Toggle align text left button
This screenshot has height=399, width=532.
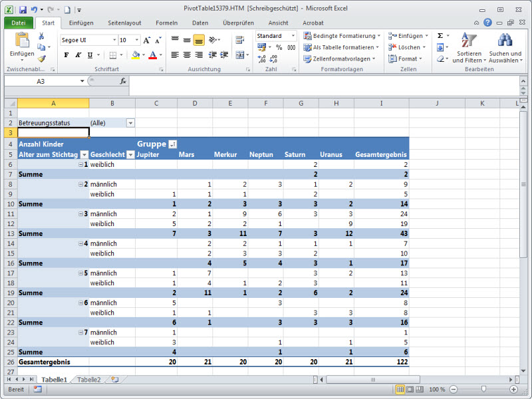(x=175, y=55)
